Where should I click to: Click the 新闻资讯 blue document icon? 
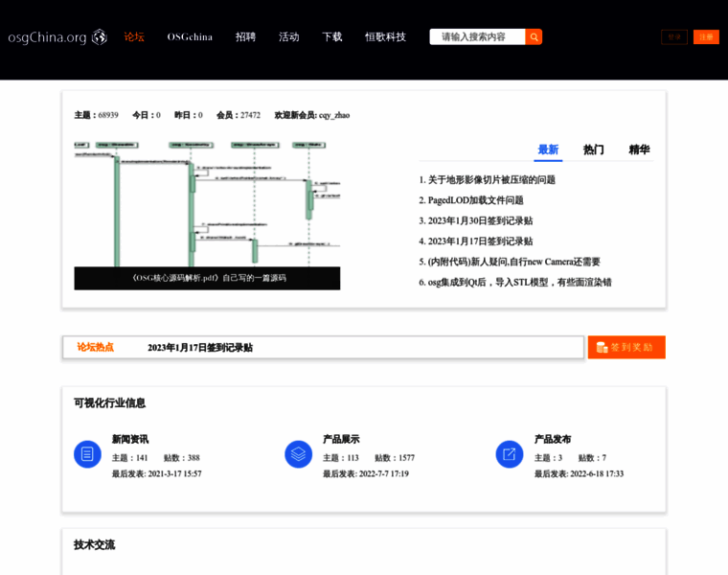coord(87,454)
